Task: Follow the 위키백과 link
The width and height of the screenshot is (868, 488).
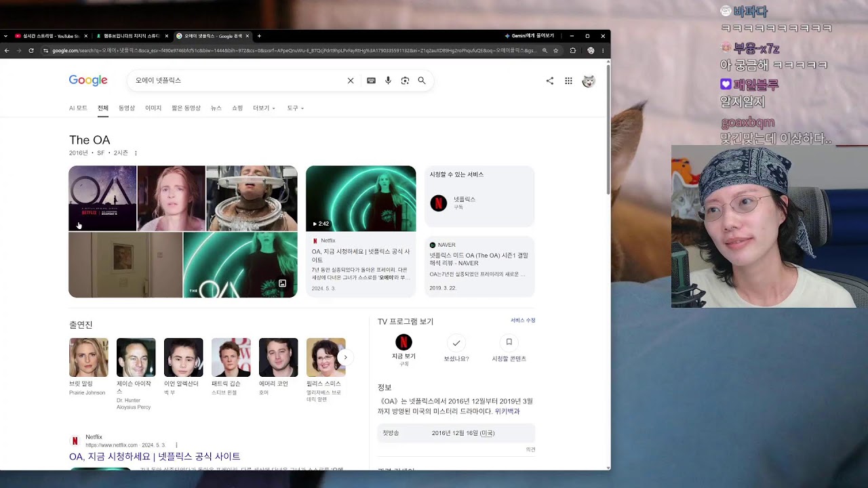Action: 507,411
